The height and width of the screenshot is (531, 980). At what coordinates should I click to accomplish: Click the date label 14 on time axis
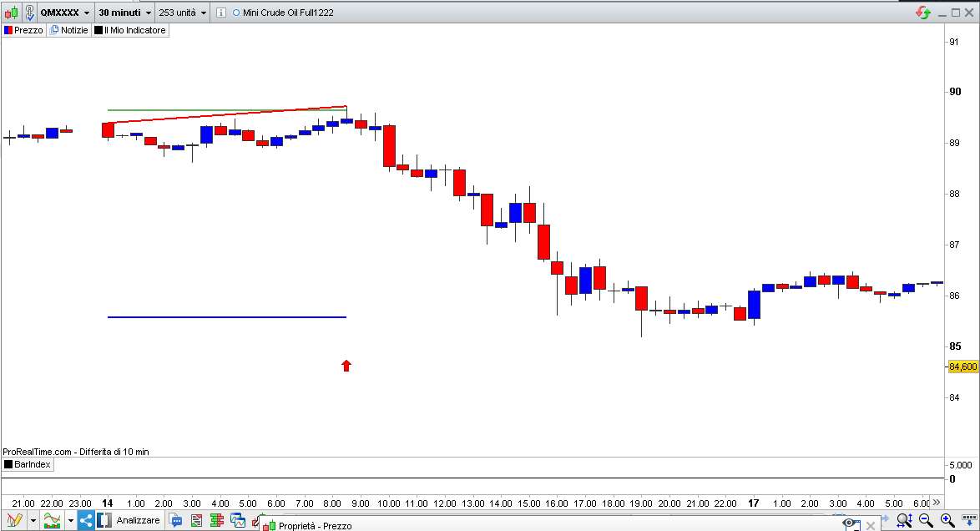[x=108, y=503]
